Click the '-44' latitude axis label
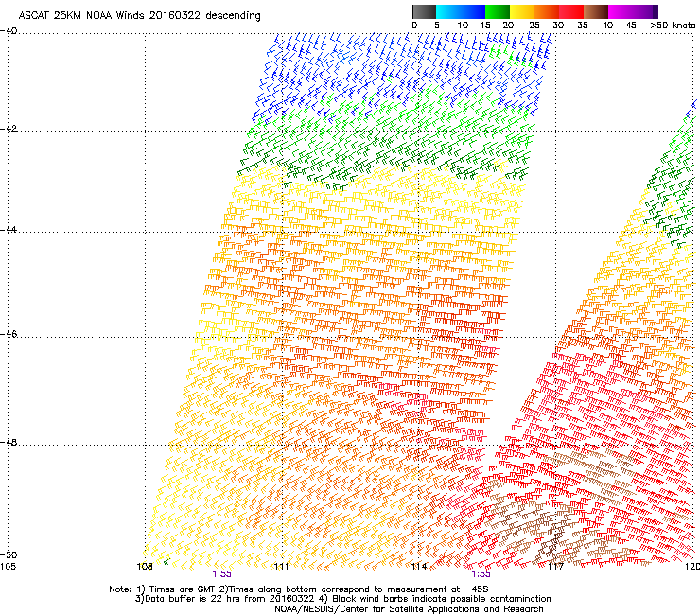Image resolution: width=700 pixels, height=615 pixels. [9, 230]
